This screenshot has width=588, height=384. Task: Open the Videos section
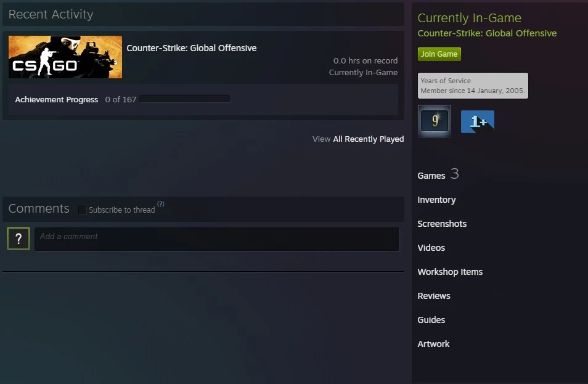click(x=431, y=248)
